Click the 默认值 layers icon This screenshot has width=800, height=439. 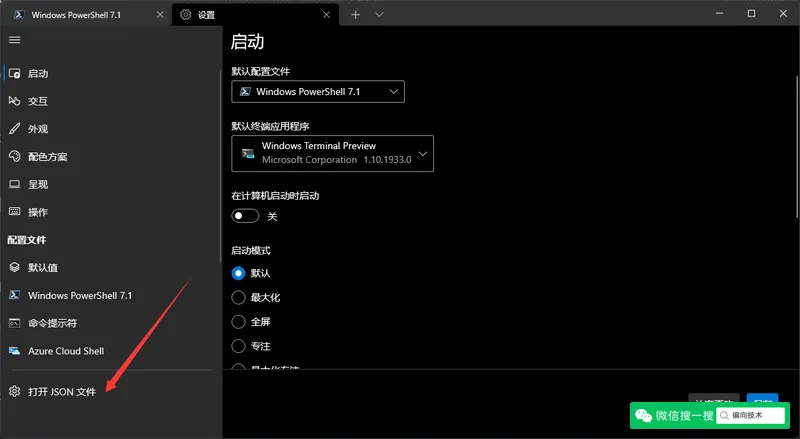tap(14, 267)
